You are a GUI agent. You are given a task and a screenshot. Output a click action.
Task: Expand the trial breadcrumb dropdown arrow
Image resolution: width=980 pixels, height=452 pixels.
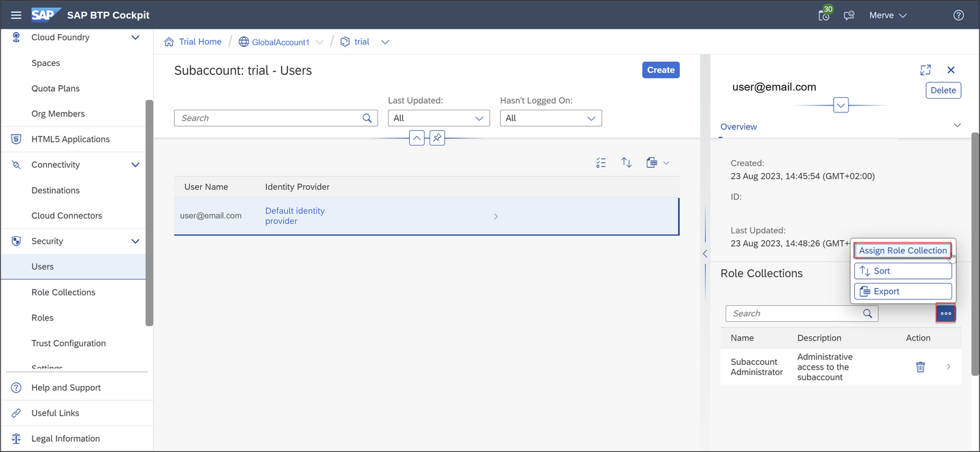point(385,42)
